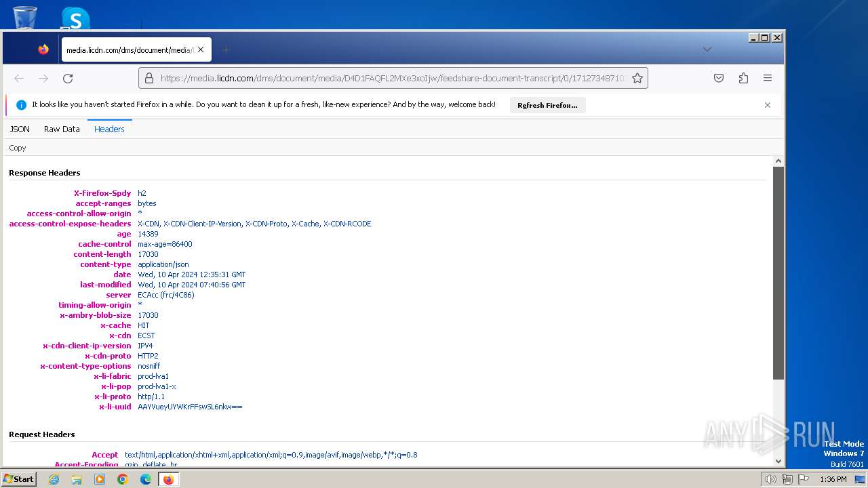This screenshot has width=868, height=488.
Task: Open the Skype desktop icon
Action: (75, 18)
